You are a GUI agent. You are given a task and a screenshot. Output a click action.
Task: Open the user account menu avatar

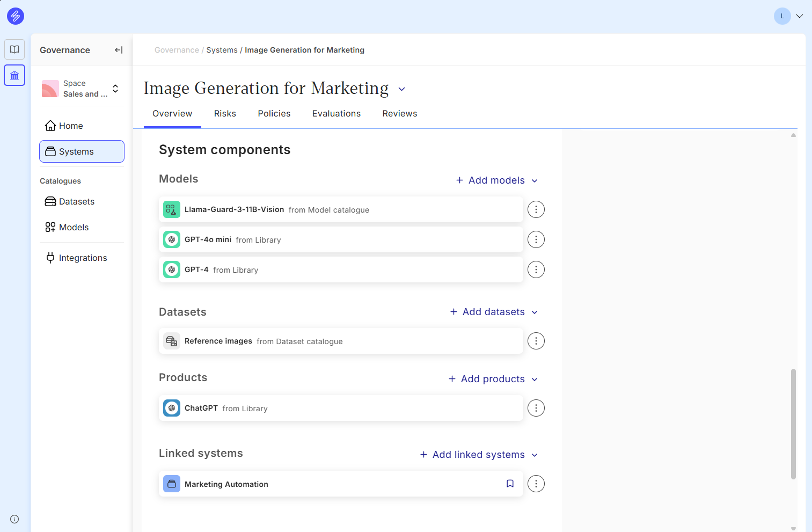click(782, 16)
